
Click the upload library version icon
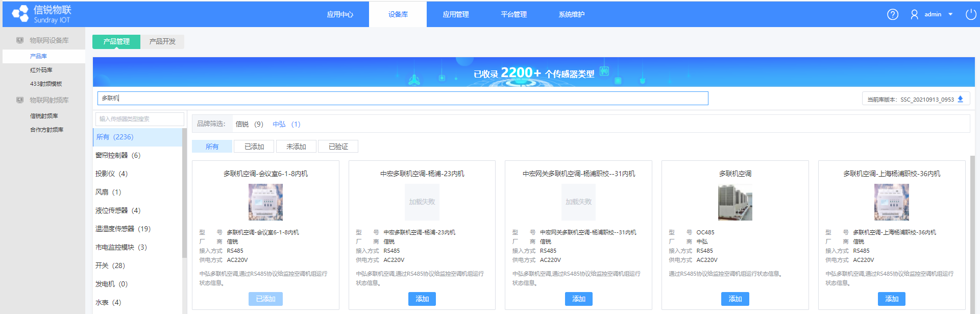[x=960, y=99]
